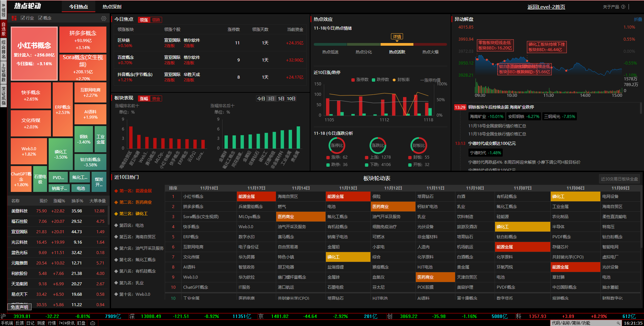Uncheck the 概念 checkbox

(40, 18)
